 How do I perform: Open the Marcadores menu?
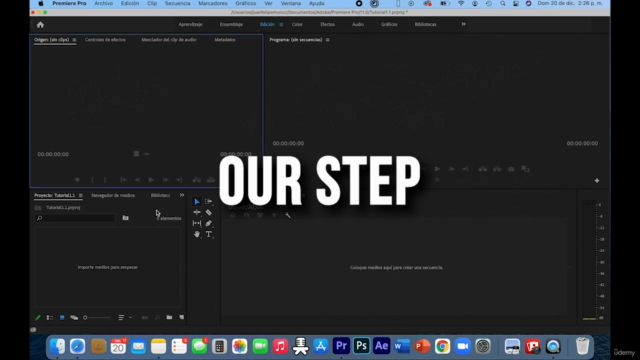click(213, 3)
